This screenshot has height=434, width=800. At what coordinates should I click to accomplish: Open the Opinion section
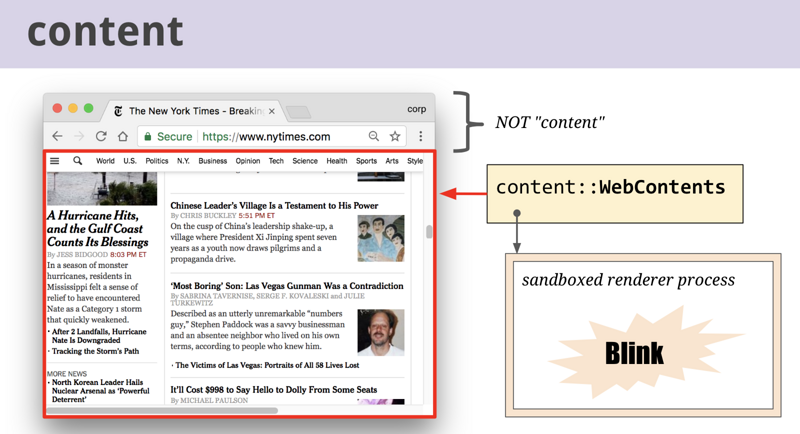248,161
